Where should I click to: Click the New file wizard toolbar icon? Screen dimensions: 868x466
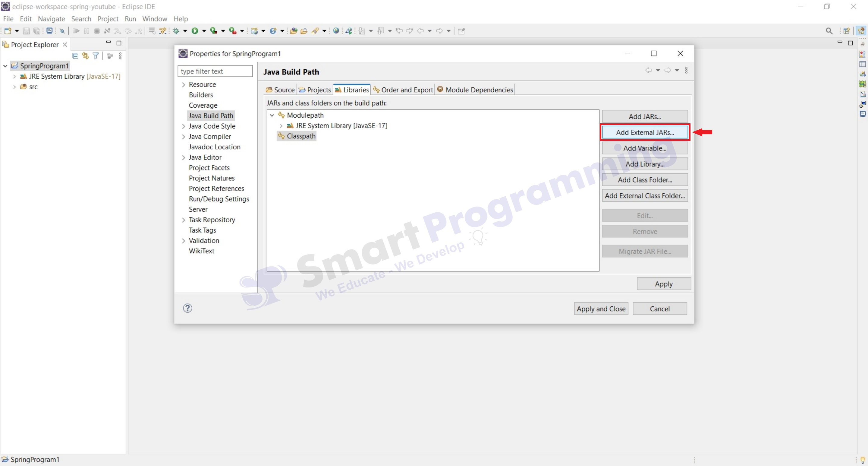tap(8, 31)
